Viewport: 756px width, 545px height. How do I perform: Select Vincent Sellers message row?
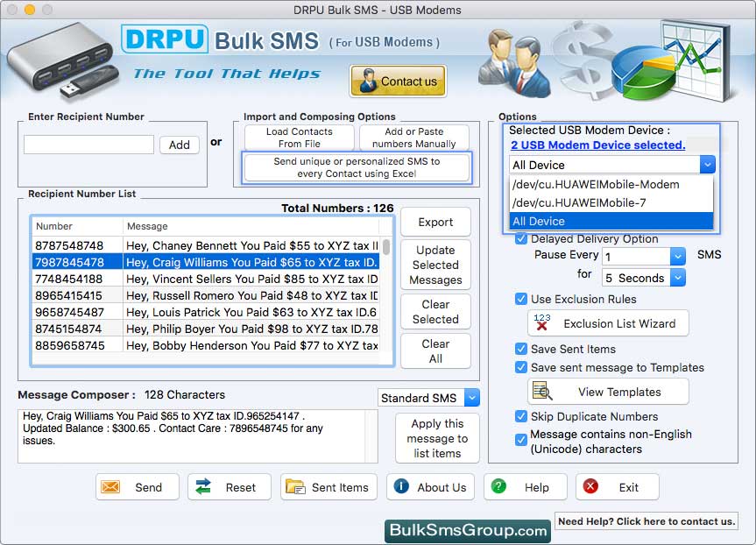206,279
